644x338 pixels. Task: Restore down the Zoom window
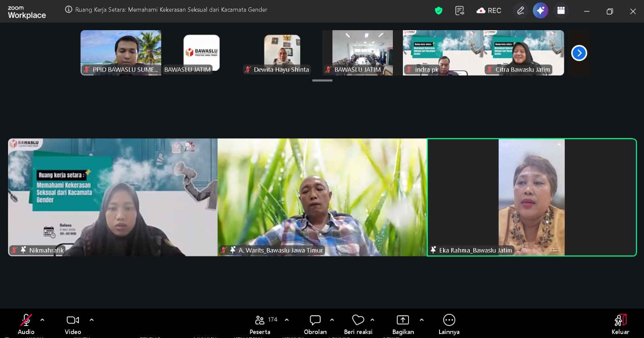pos(610,11)
